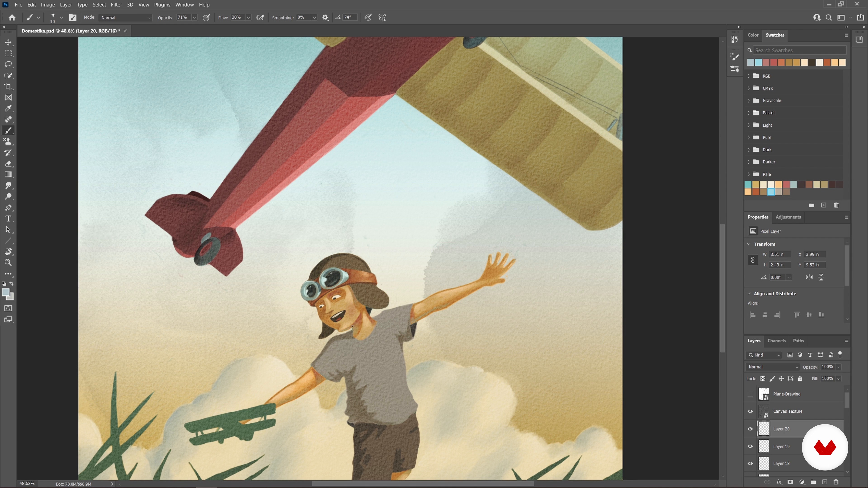
Task: Toggle airbrush-style build-up effect
Action: tap(260, 18)
